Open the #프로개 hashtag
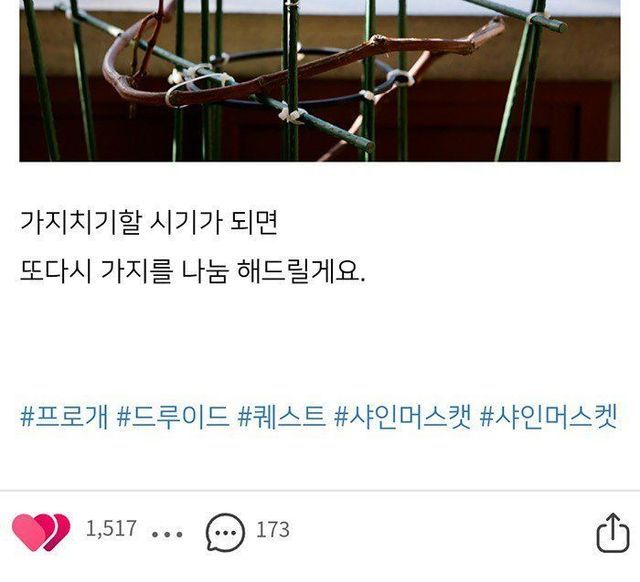The width and height of the screenshot is (640, 582). coord(64,417)
